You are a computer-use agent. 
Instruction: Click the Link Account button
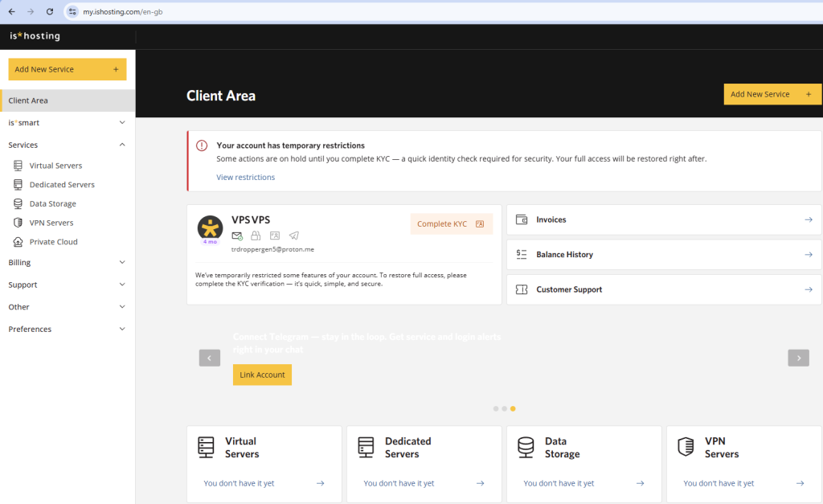262,375
